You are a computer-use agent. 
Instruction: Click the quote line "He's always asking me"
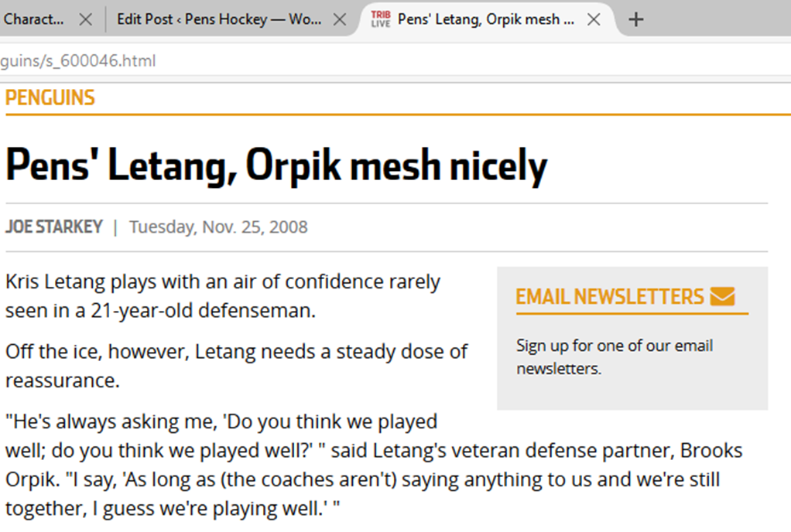[221, 422]
